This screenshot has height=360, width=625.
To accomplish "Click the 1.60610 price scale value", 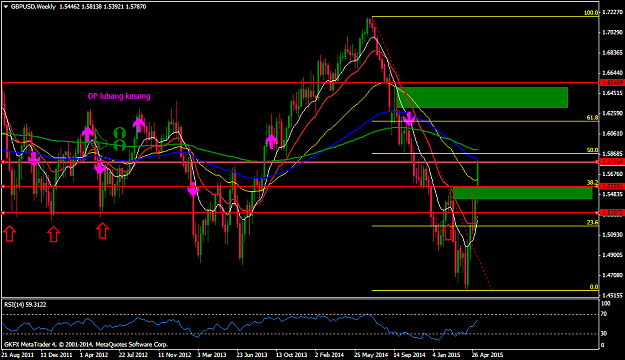I will tap(613, 134).
